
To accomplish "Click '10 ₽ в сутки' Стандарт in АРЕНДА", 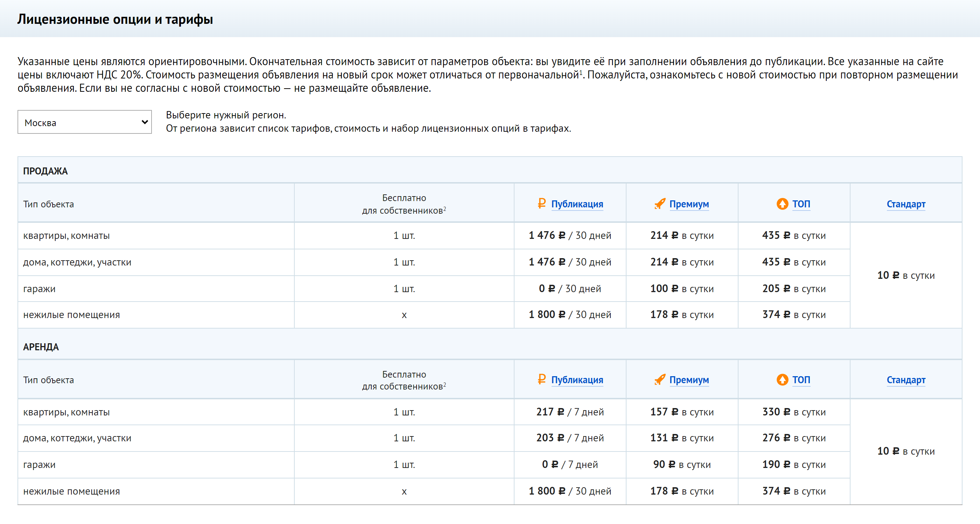I will tap(906, 451).
